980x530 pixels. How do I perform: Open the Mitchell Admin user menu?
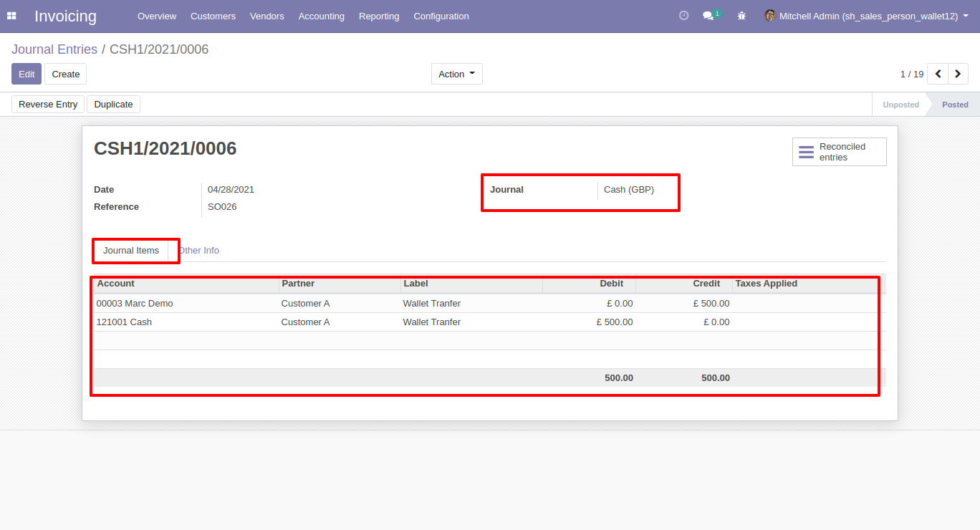868,16
